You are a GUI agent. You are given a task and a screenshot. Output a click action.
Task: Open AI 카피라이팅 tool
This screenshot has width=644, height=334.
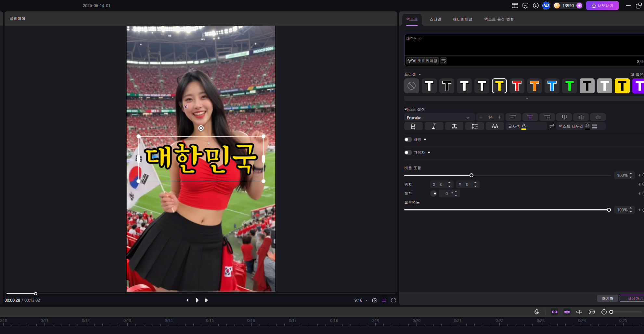click(422, 61)
